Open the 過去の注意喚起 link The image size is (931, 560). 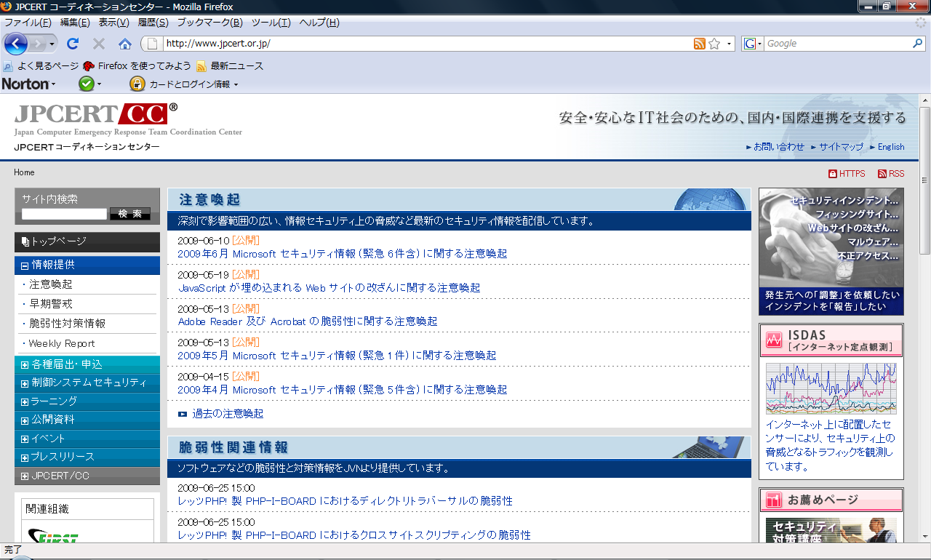coord(228,414)
